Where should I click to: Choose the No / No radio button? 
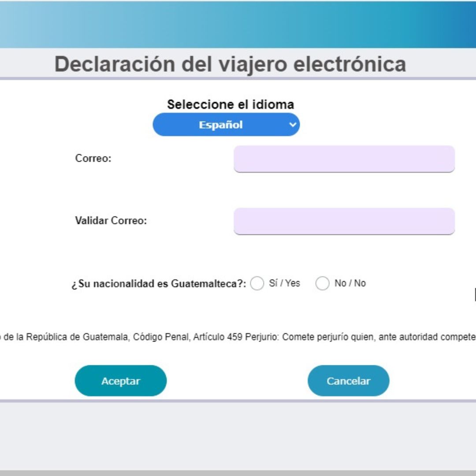point(323,283)
